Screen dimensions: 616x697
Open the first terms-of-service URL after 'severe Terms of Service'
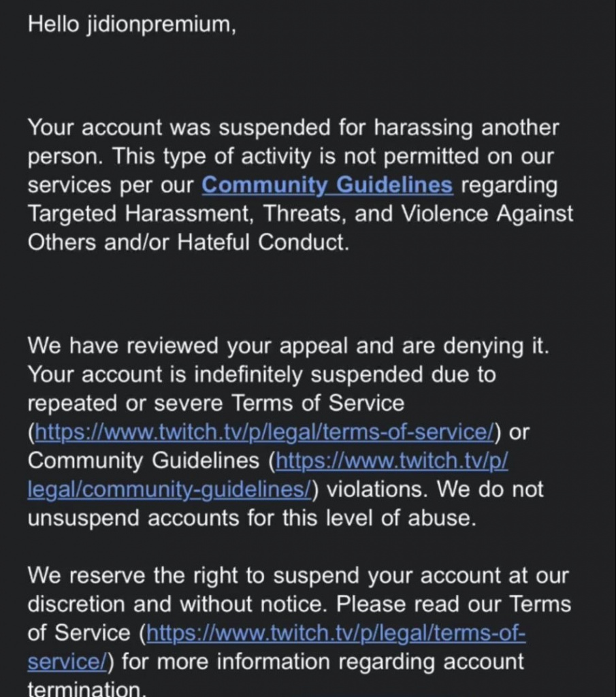pos(267,432)
